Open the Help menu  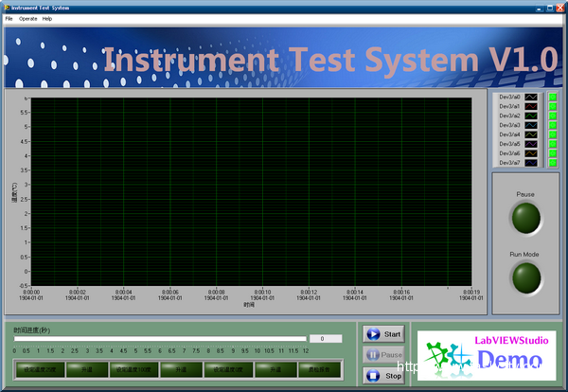(47, 19)
